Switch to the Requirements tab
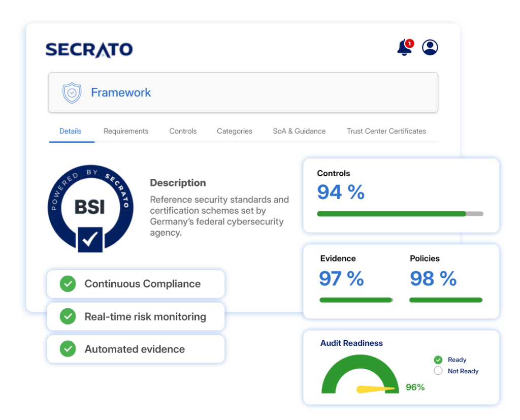Screen dimensions: 520x420 point(126,131)
